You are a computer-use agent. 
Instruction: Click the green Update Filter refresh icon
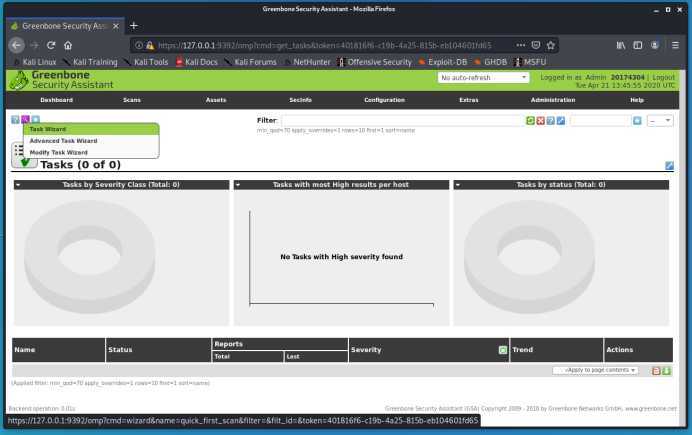(530, 120)
